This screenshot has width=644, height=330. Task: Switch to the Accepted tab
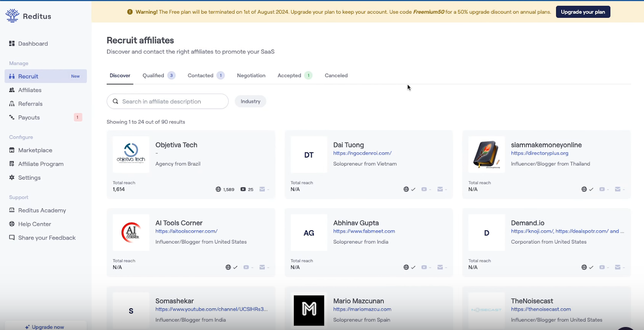295,75
